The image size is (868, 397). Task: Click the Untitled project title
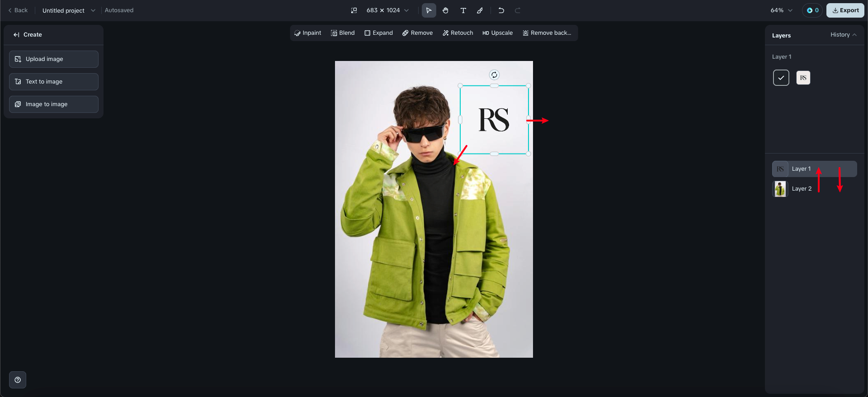63,10
